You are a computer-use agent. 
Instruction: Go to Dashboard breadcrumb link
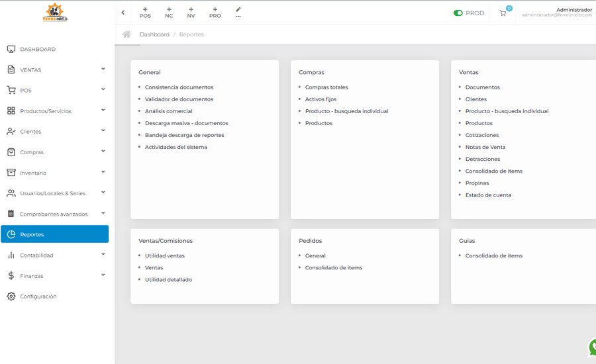154,34
